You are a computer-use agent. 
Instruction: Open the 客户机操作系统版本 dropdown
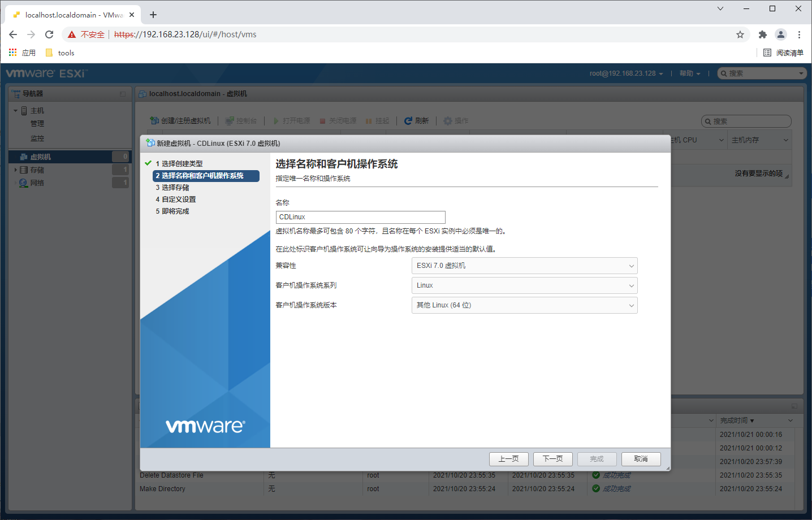(525, 305)
